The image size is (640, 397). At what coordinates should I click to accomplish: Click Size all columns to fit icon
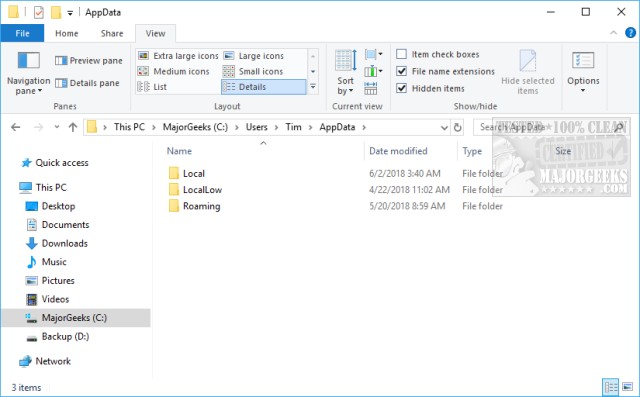pos(371,89)
